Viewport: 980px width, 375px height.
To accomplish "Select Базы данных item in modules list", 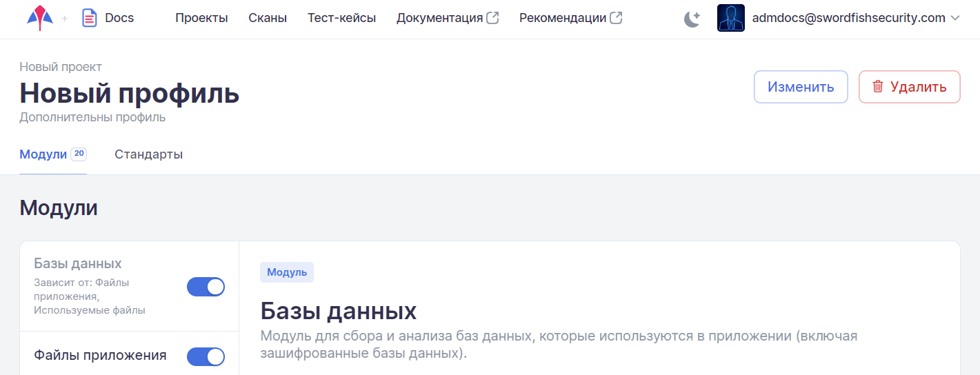I will (x=78, y=264).
